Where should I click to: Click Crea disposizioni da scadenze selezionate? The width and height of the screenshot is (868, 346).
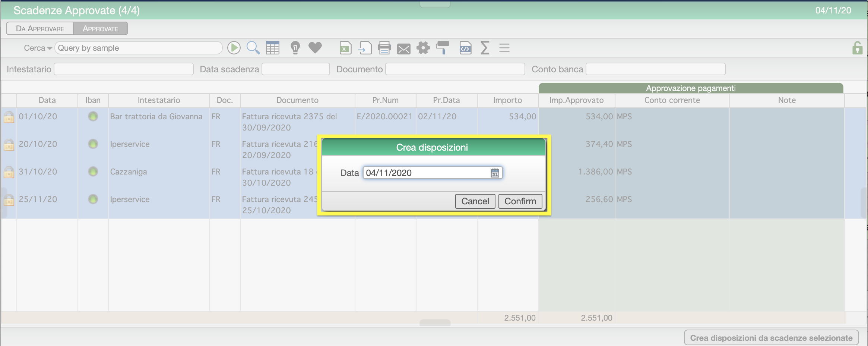[771, 338]
